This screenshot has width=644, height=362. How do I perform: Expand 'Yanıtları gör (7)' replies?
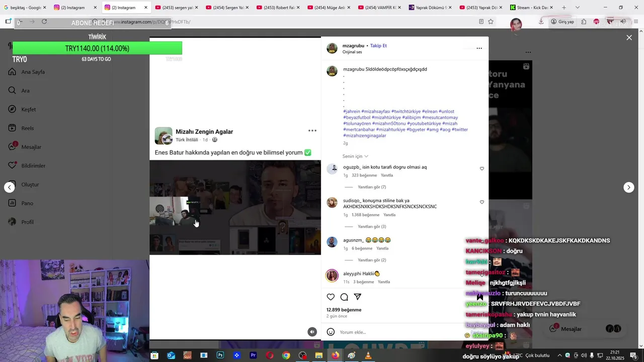pos(372,187)
